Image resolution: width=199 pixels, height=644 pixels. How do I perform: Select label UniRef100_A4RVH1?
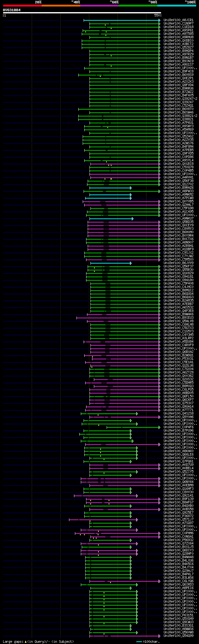178,178
